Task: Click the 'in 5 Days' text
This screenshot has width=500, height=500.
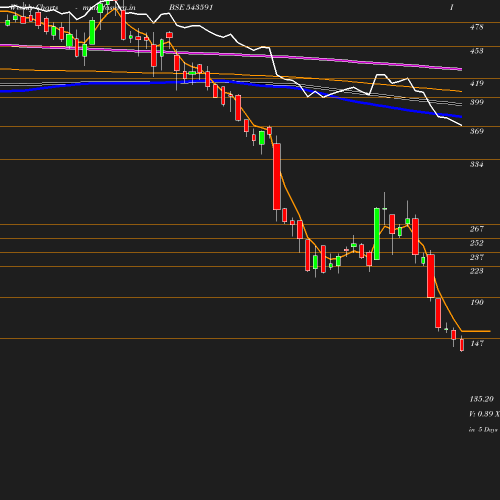Action: point(483,430)
